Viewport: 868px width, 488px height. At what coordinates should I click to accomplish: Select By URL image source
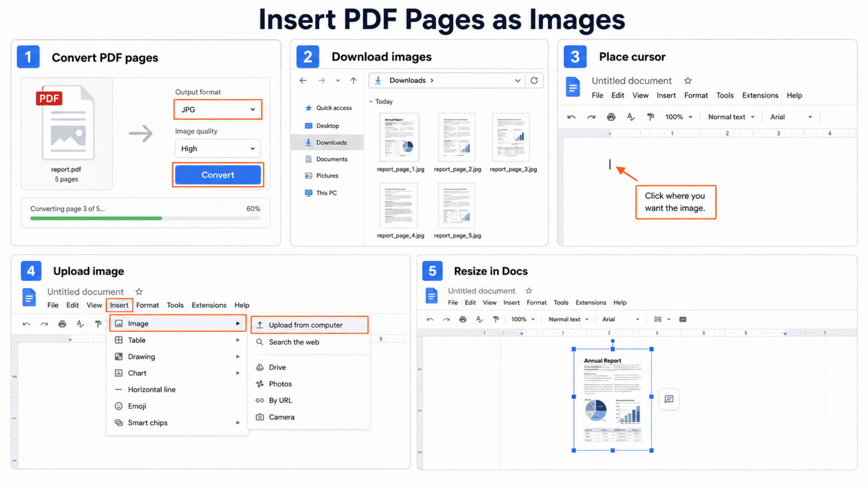tap(309, 400)
